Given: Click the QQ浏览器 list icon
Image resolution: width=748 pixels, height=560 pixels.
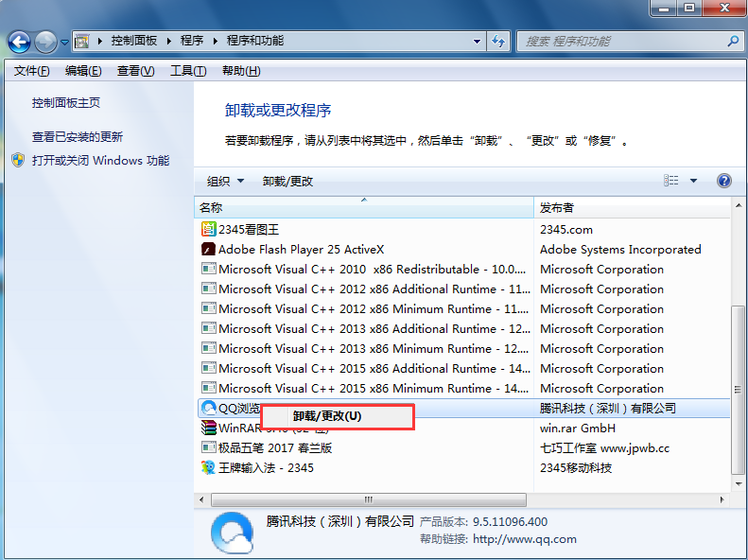Looking at the screenshot, I should point(208,409).
